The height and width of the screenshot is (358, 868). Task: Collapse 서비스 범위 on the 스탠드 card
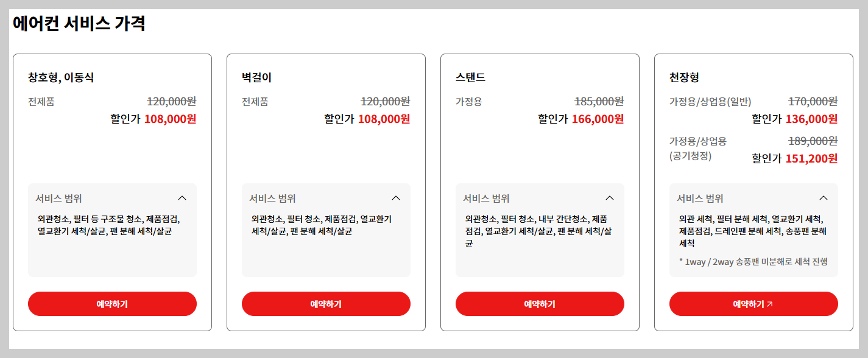610,198
